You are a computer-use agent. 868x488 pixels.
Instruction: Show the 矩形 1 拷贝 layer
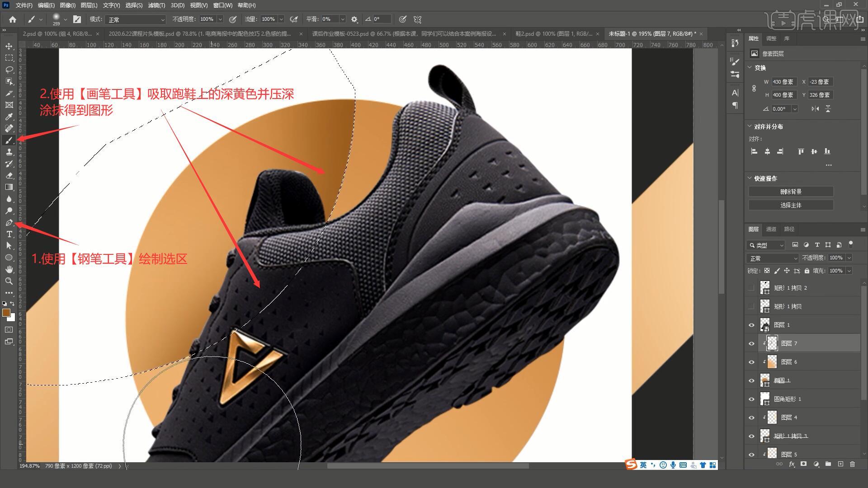[x=751, y=306]
